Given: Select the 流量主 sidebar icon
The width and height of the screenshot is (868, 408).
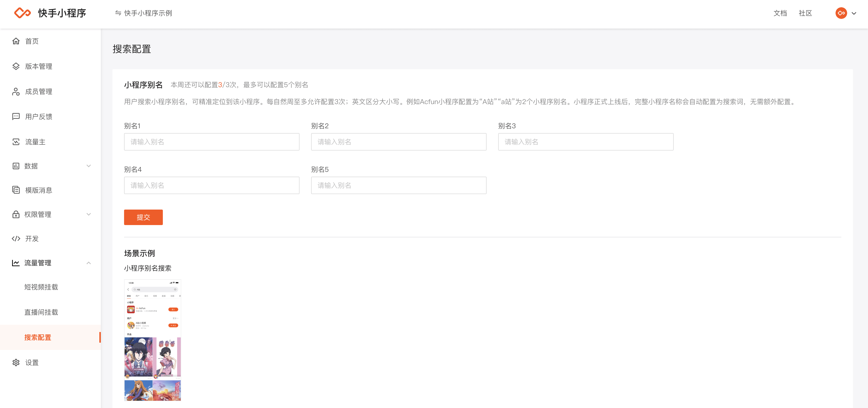Looking at the screenshot, I should tap(16, 142).
